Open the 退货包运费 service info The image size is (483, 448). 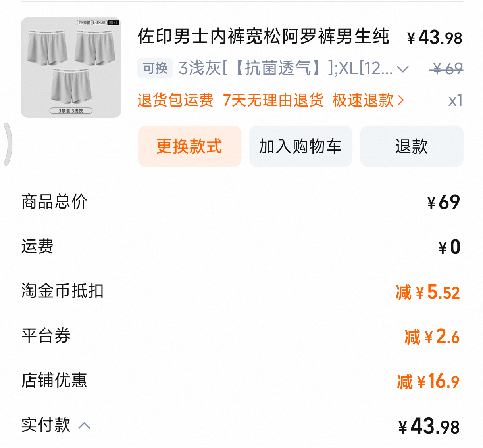tap(175, 100)
